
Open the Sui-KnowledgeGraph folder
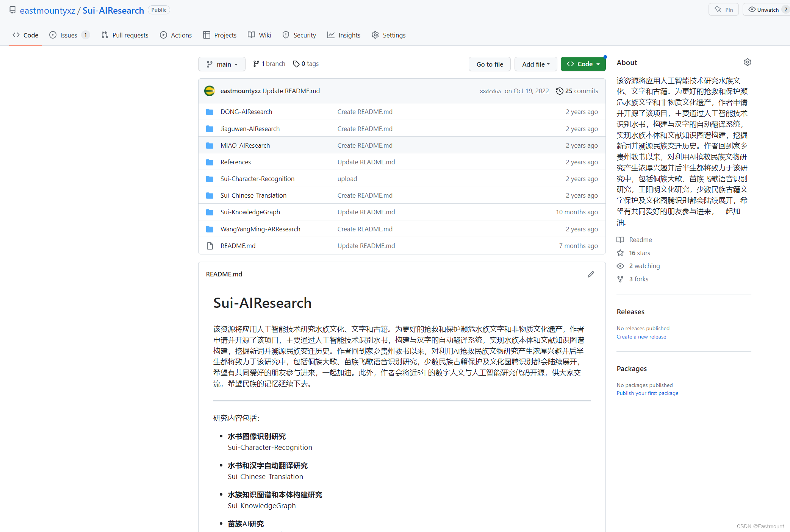coord(250,212)
